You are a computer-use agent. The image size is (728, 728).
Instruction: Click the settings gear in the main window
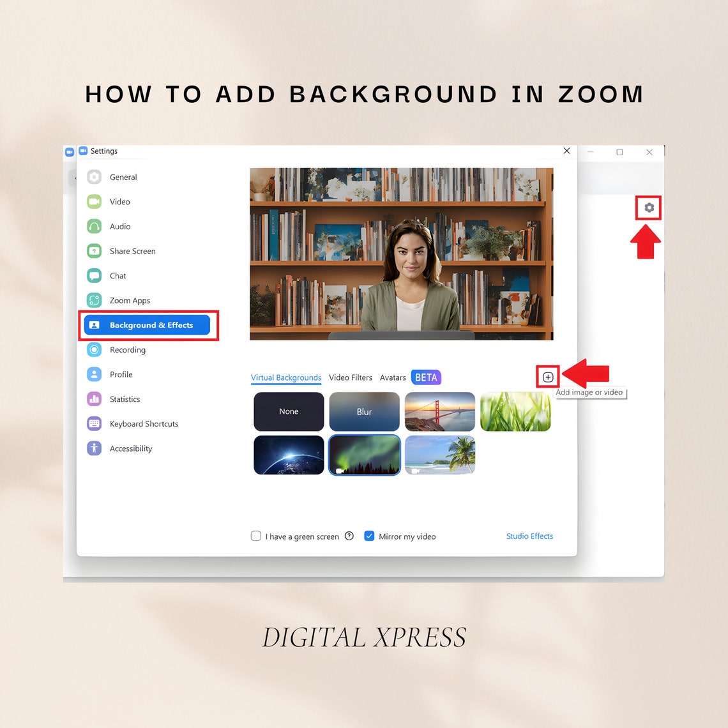tap(649, 208)
